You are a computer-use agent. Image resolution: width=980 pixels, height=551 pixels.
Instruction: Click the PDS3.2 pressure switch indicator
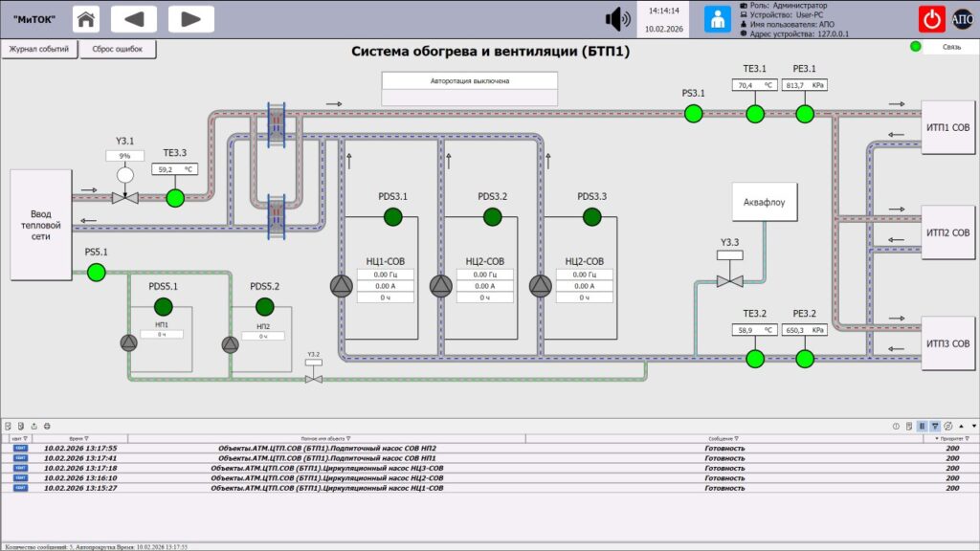pos(493,217)
